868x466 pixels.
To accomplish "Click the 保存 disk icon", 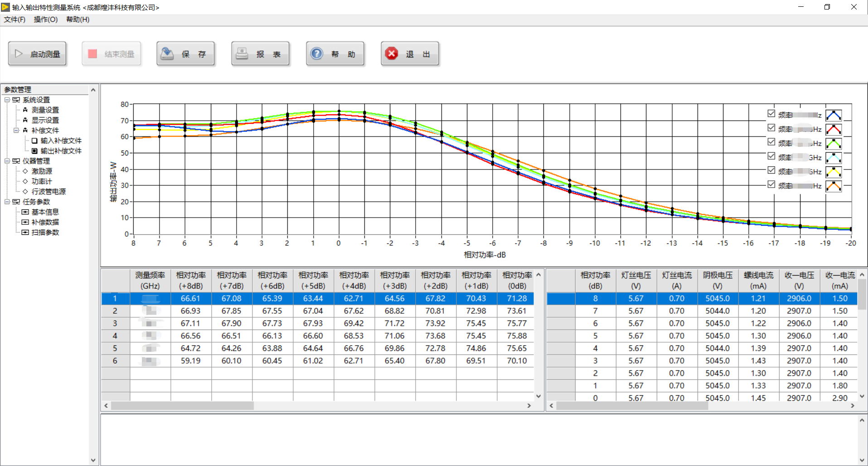I will 167,54.
